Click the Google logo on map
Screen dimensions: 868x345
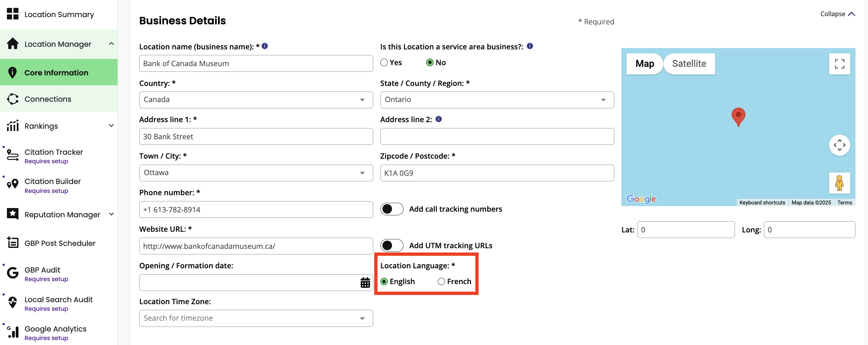click(641, 199)
